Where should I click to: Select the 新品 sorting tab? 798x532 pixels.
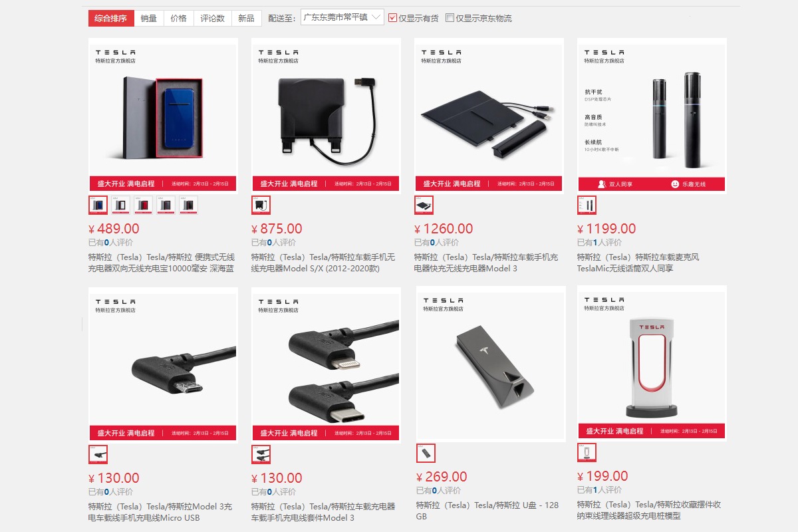point(246,18)
